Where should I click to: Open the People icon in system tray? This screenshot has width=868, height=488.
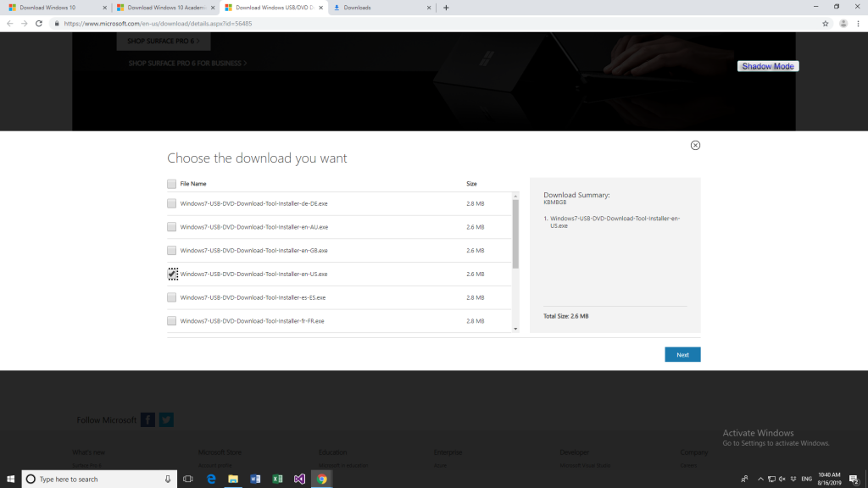(744, 480)
